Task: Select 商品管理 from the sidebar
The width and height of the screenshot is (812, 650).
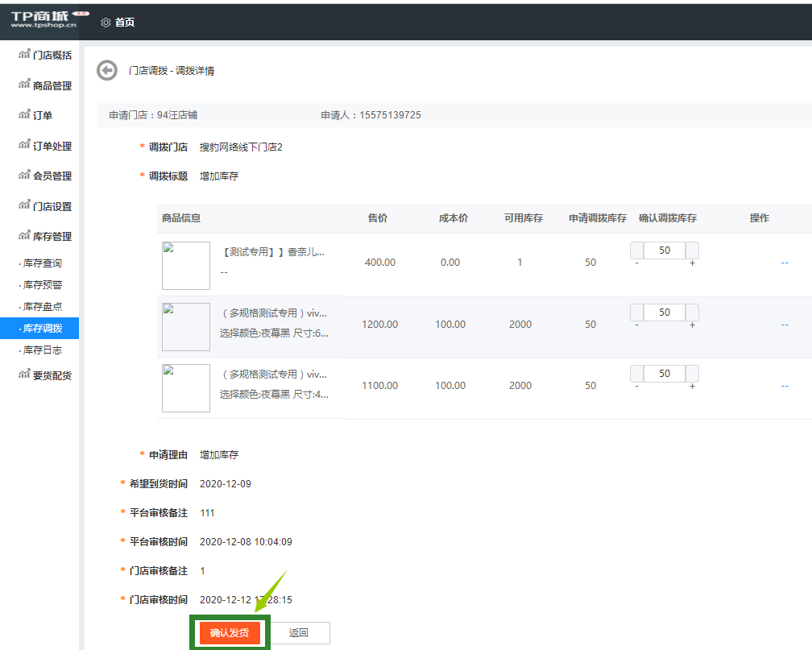Action: (x=43, y=85)
